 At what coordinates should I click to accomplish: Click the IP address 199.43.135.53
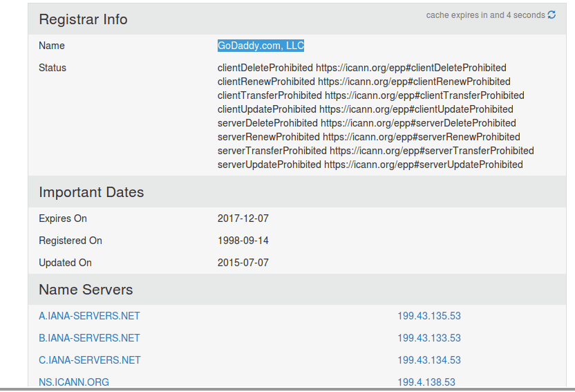pyautogui.click(x=429, y=316)
